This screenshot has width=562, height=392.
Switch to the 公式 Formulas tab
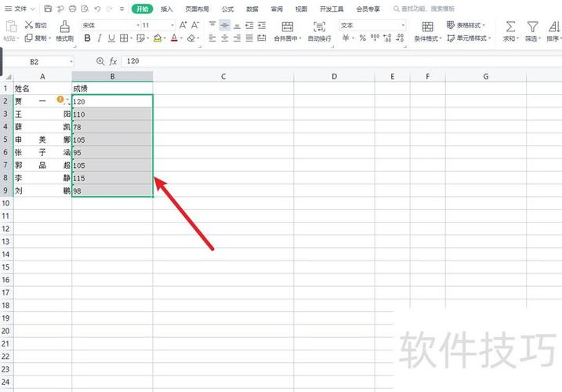(227, 9)
